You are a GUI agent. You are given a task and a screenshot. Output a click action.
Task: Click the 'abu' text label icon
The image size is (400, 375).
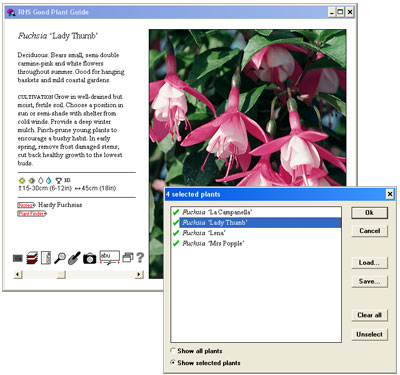tap(110, 257)
